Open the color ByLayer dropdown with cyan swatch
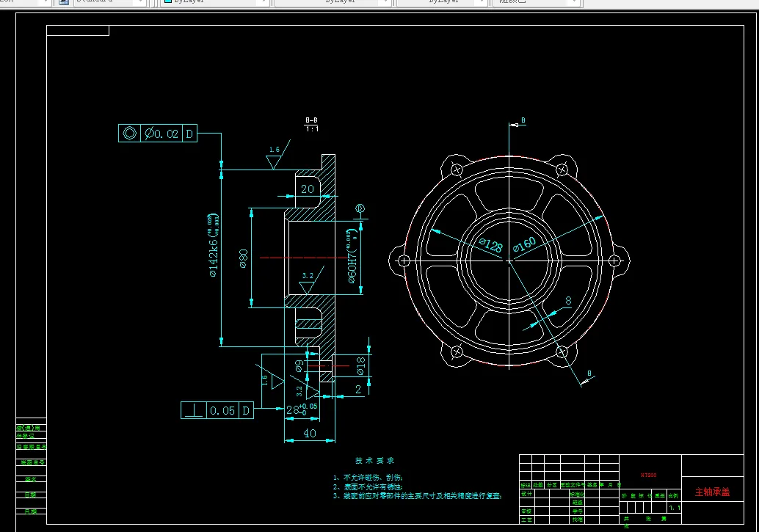This screenshot has height=532, width=759. tap(215, 1)
